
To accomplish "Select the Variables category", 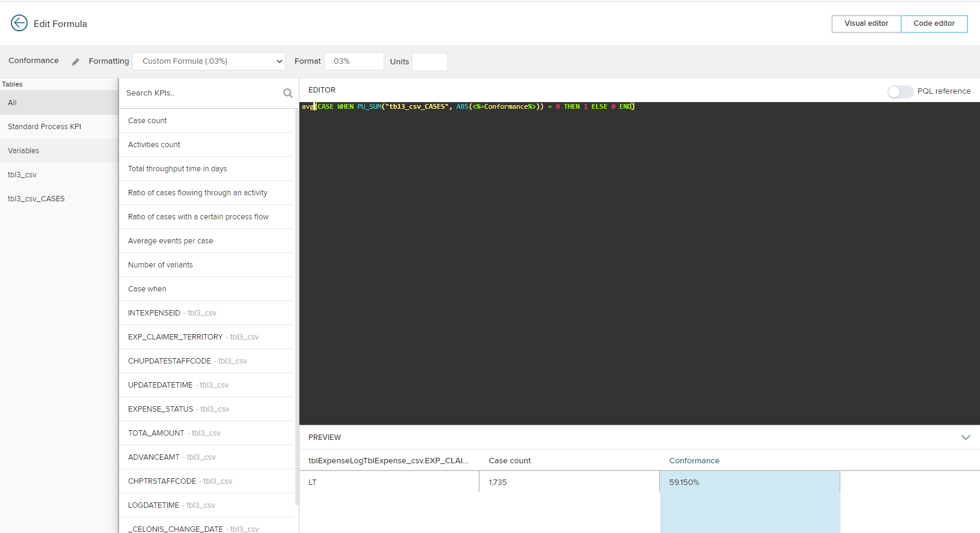I will [59, 151].
